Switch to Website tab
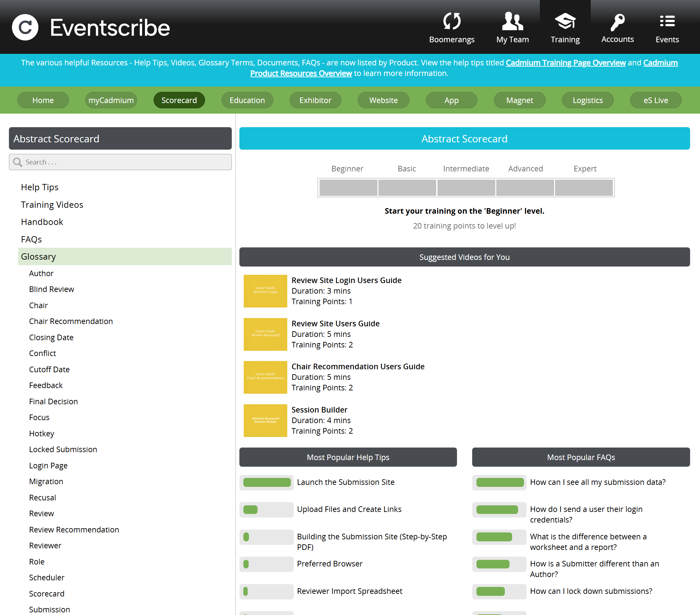This screenshot has height=615, width=700. [383, 100]
